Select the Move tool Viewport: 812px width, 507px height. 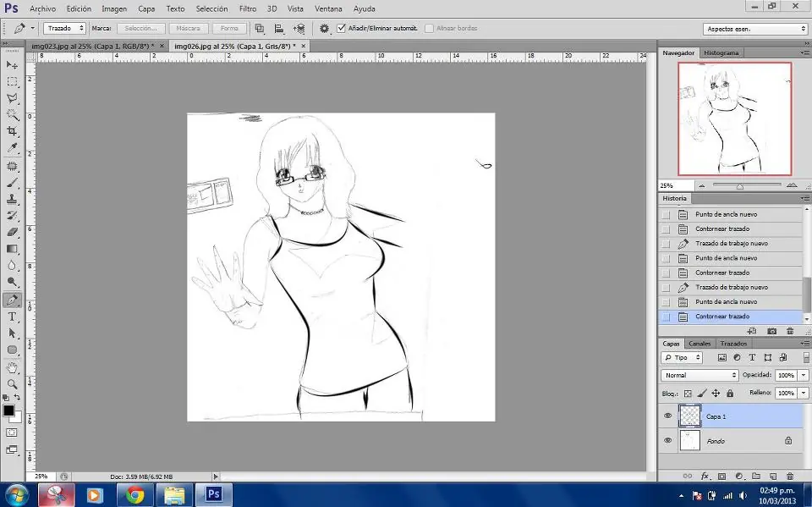12,65
